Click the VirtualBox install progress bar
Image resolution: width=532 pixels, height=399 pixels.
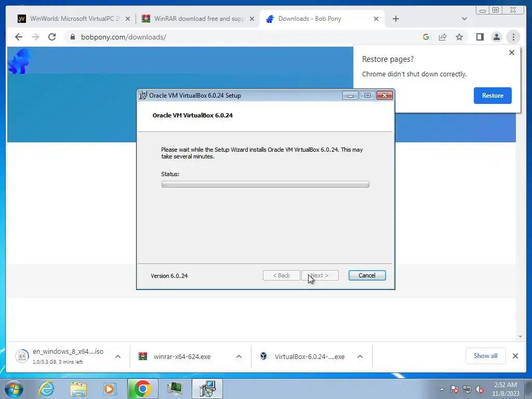[265, 184]
